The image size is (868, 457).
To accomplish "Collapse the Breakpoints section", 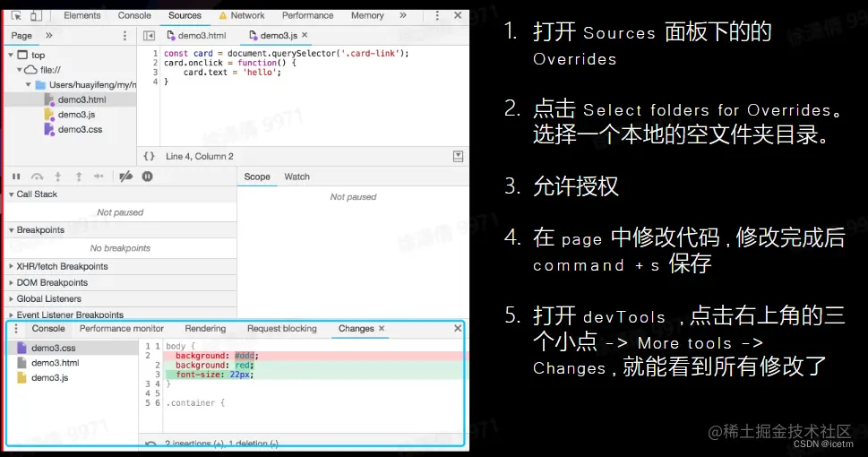I will (x=11, y=230).
